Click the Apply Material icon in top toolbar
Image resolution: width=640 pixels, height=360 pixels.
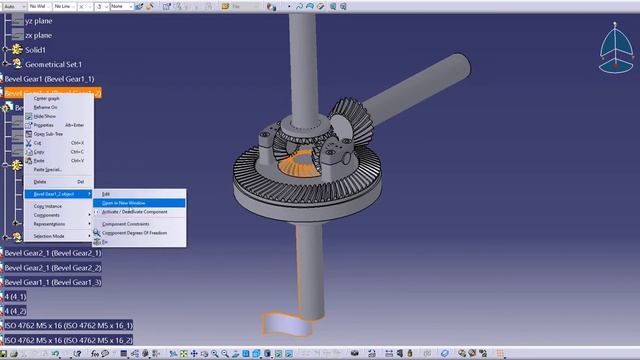[150, 7]
